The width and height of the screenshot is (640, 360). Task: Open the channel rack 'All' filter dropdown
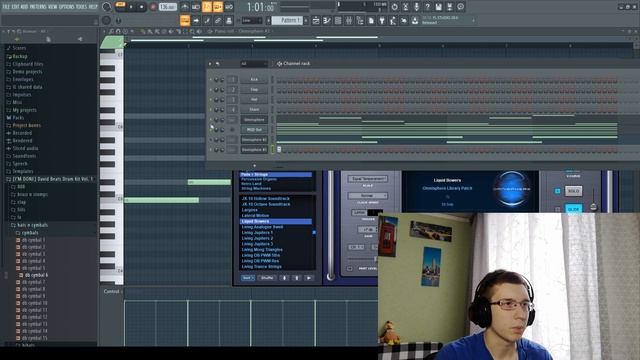tap(253, 64)
